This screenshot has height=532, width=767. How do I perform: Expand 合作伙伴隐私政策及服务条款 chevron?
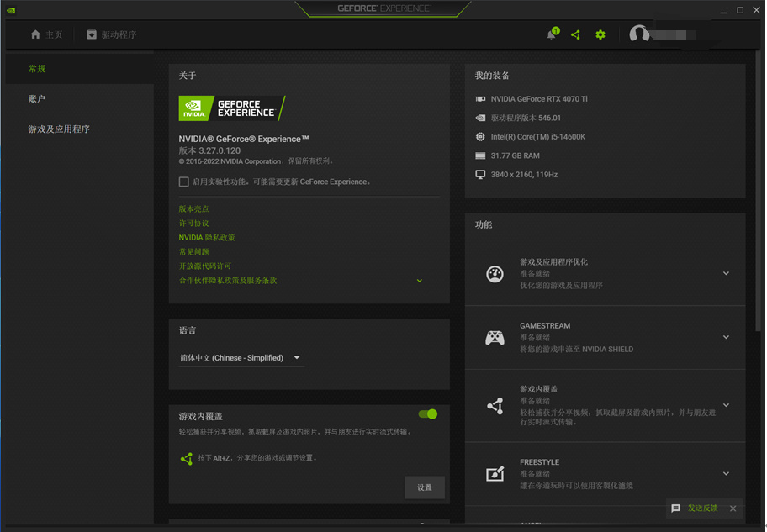pos(419,281)
